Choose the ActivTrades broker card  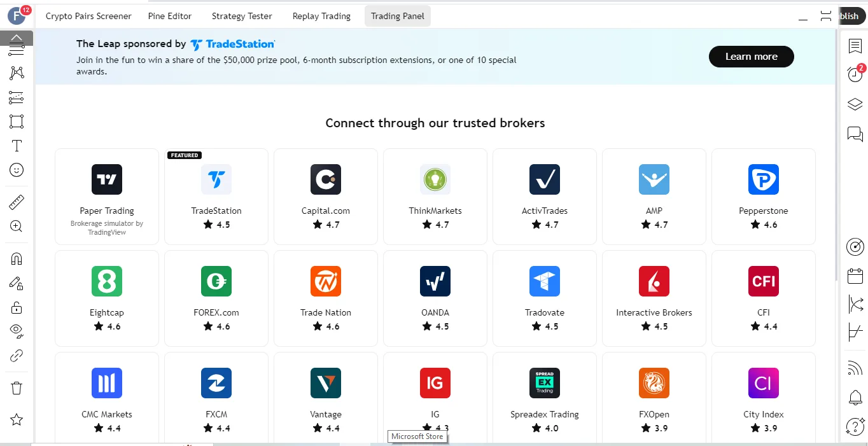point(545,197)
